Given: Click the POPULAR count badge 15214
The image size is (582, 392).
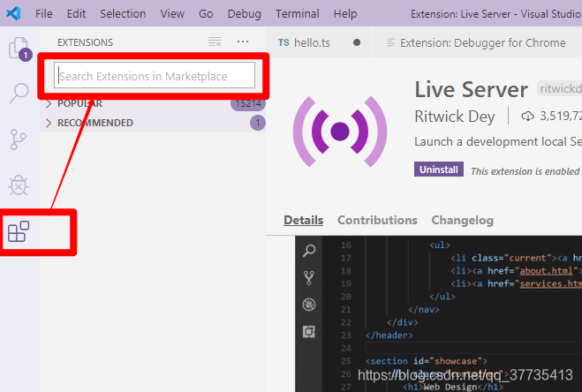Looking at the screenshot, I should tap(248, 103).
